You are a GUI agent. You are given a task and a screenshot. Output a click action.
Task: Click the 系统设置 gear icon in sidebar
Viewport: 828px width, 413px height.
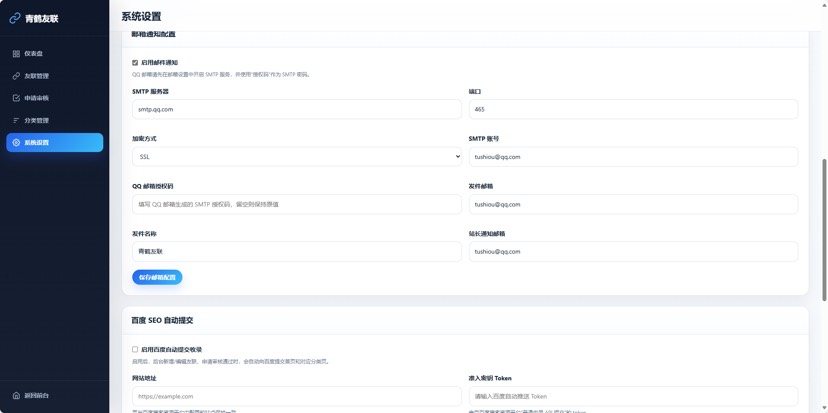[x=16, y=143]
